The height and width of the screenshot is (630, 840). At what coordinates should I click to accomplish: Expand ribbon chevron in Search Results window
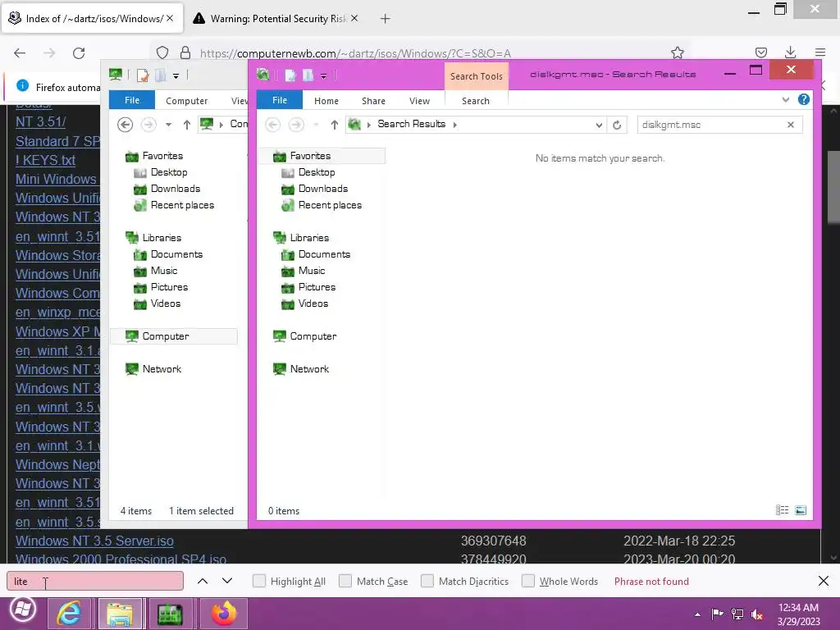click(785, 99)
